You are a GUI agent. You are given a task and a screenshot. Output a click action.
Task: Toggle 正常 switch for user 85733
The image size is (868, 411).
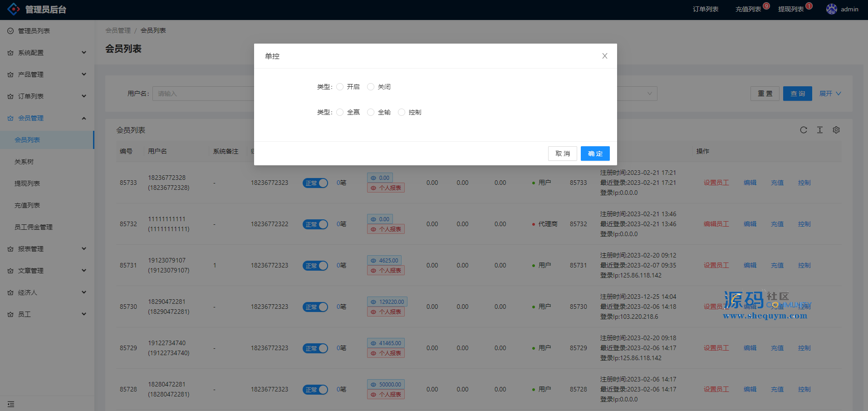pyautogui.click(x=315, y=183)
